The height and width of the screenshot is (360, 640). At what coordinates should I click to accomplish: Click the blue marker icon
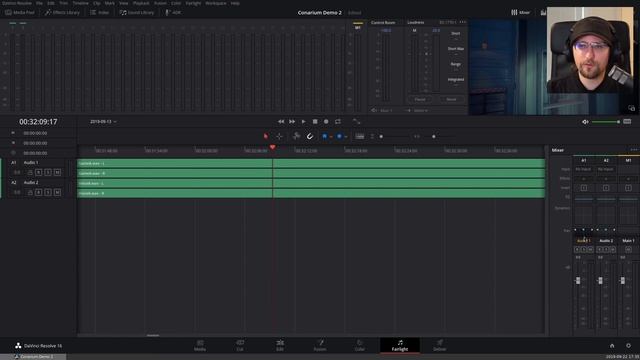click(339, 136)
